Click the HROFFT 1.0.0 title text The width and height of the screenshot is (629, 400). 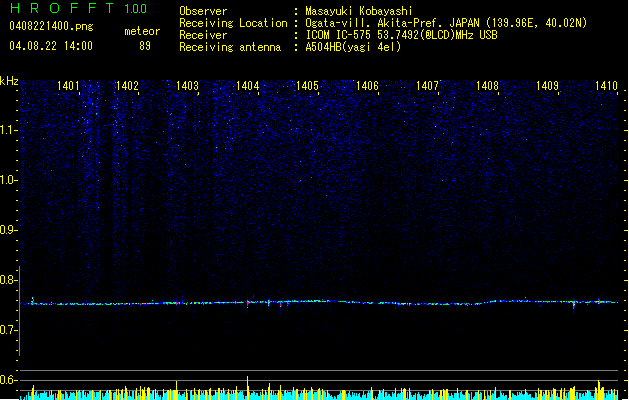pos(78,8)
